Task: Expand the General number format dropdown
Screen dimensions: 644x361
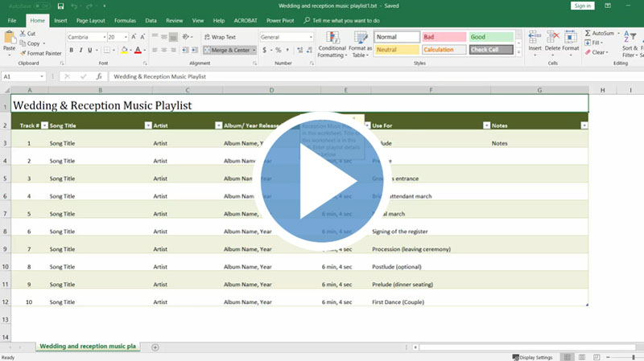Action: tap(310, 37)
